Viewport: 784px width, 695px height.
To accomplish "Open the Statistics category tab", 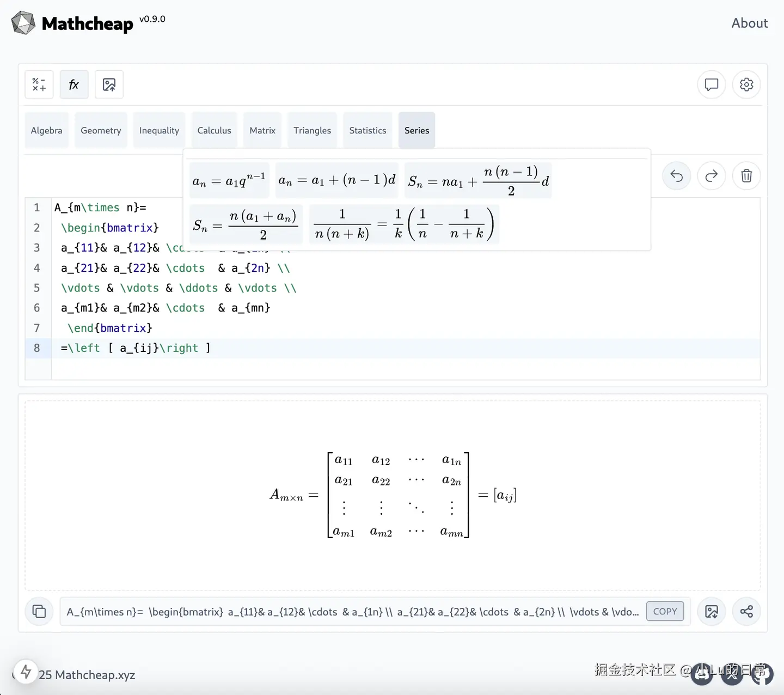I will (367, 130).
